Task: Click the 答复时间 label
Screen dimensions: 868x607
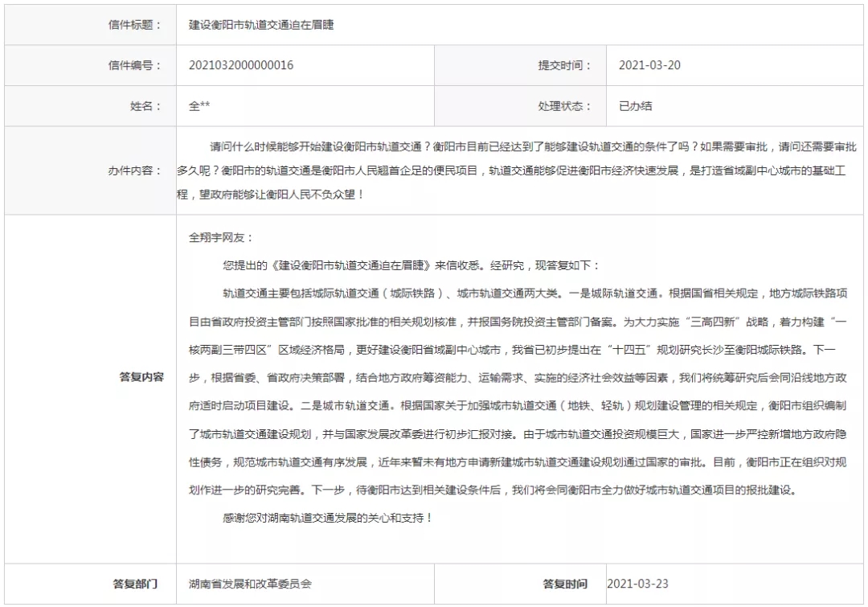Action: [565, 584]
